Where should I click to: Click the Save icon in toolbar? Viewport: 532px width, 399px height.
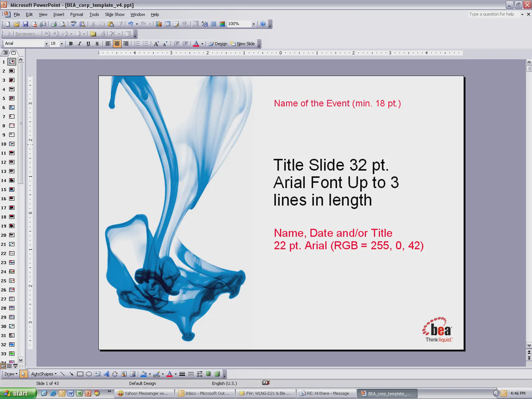[x=25, y=24]
